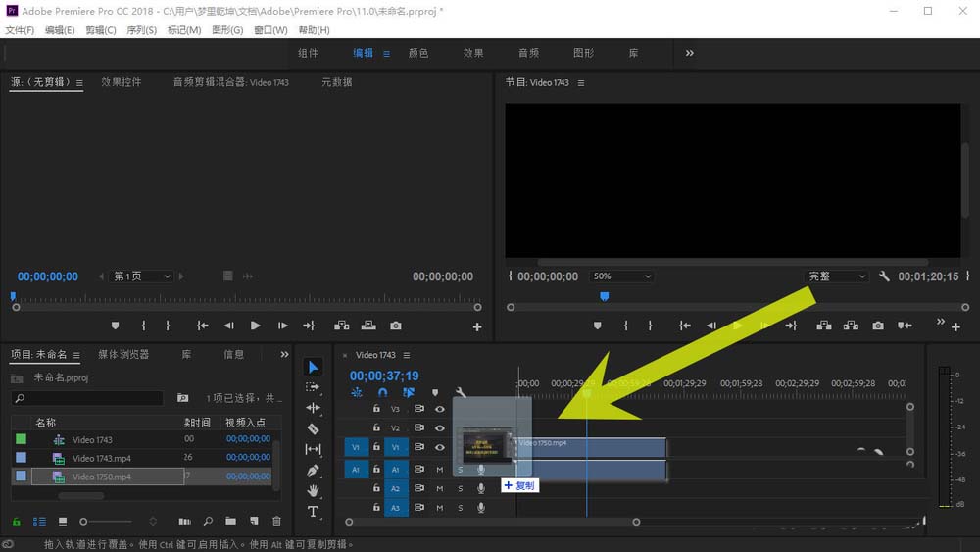Switch to 媒体浏览器 tab
The width and height of the screenshot is (980, 552).
[x=123, y=354]
